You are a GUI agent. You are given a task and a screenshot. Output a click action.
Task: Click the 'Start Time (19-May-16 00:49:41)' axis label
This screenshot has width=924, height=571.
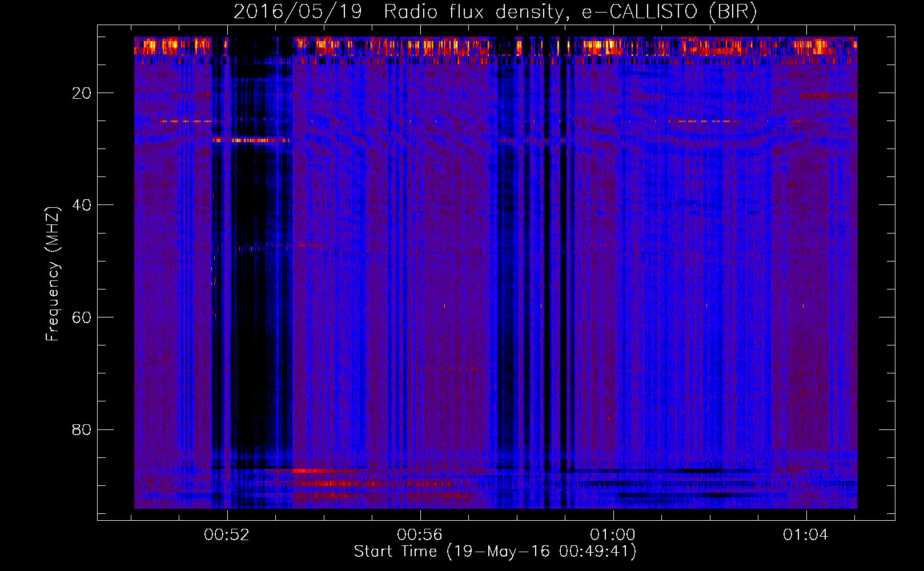[x=495, y=552]
